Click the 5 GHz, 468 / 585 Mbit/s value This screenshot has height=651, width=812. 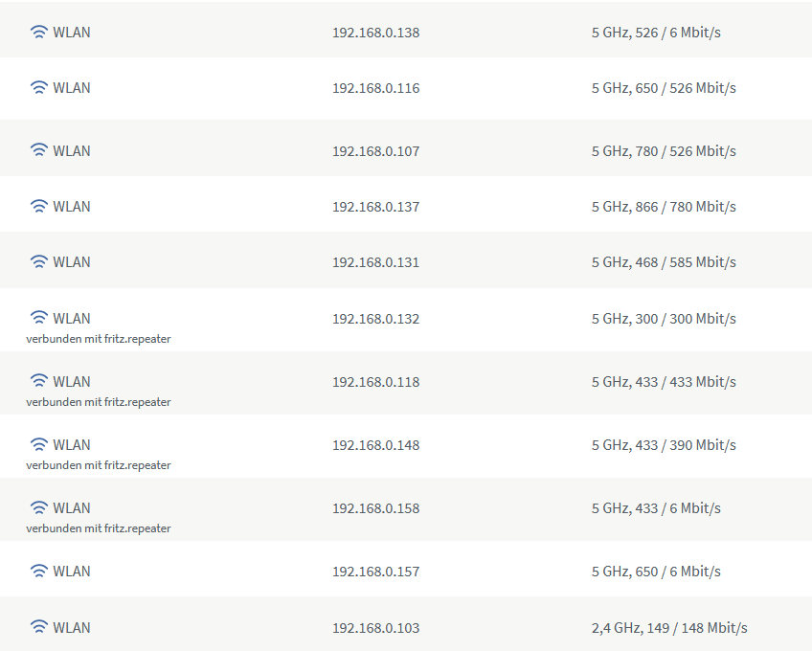pos(664,262)
